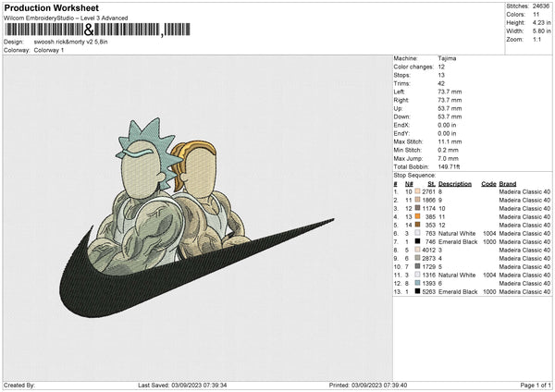Screen dimensions: 555x392
Task: Select the trims value "42"
Action: tap(441, 83)
